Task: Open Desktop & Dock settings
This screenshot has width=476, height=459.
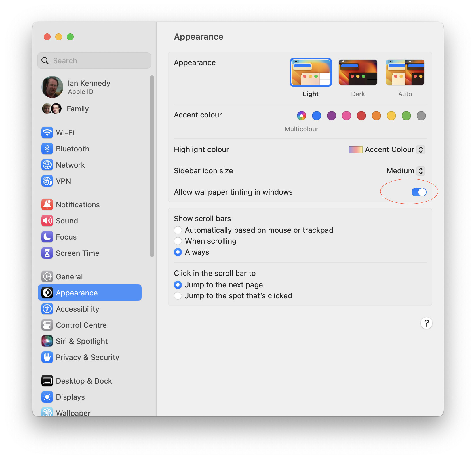Action: click(x=84, y=381)
